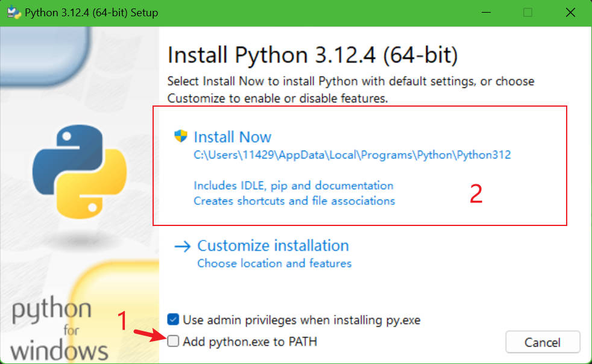Image resolution: width=592 pixels, height=364 pixels.
Task: Disable admin privileges when installing py.exe
Action: (x=173, y=319)
